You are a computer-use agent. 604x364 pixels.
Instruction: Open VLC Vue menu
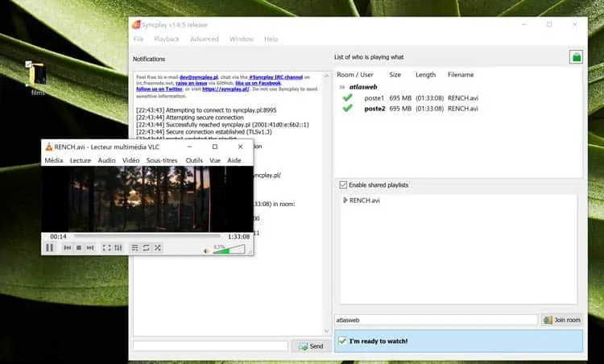215,160
